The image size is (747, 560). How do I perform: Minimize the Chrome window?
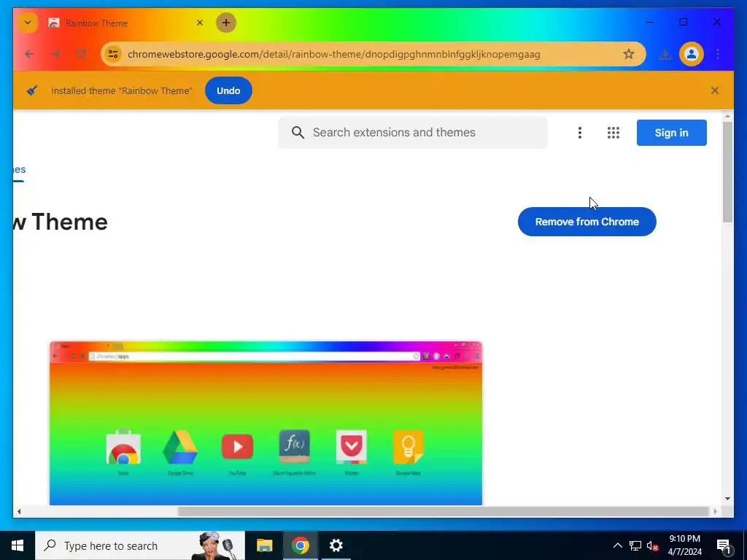pyautogui.click(x=650, y=22)
